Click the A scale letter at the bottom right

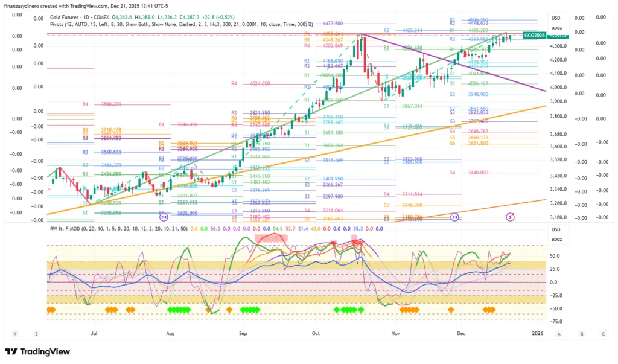[x=559, y=333]
